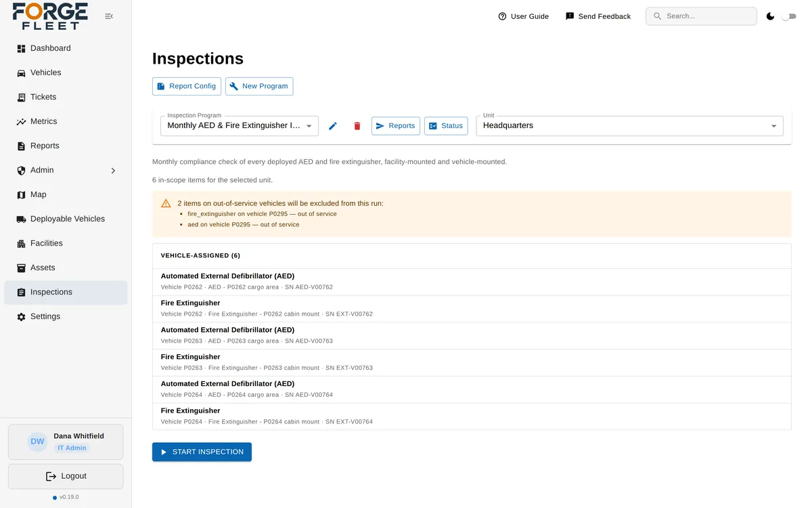Click the User Guide help icon
The height and width of the screenshot is (508, 812).
[502, 16]
